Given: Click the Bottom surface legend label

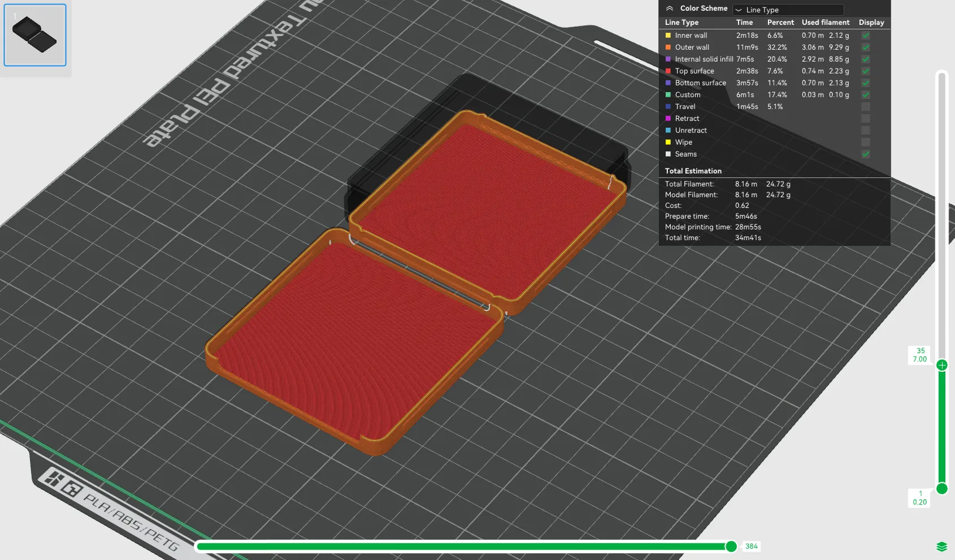Looking at the screenshot, I should coord(700,83).
